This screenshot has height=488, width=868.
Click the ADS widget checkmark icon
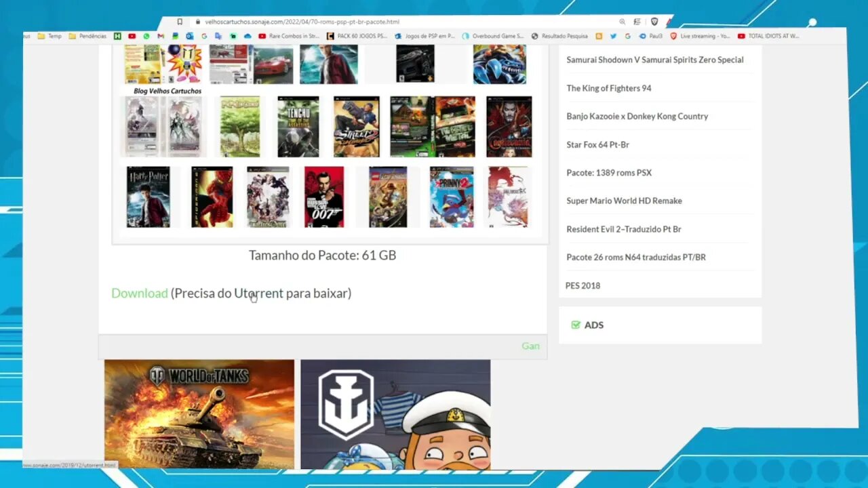576,325
